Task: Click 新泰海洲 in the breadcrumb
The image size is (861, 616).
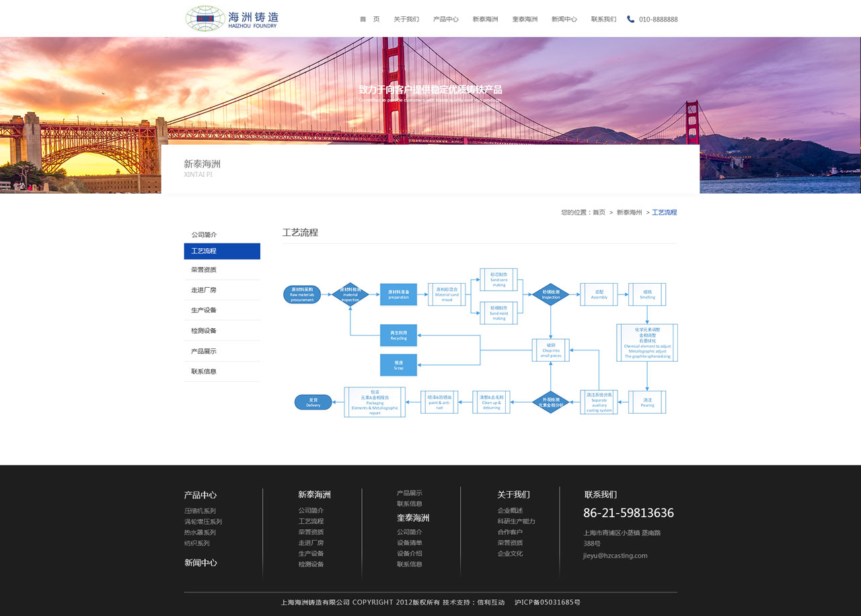Action: tap(629, 213)
